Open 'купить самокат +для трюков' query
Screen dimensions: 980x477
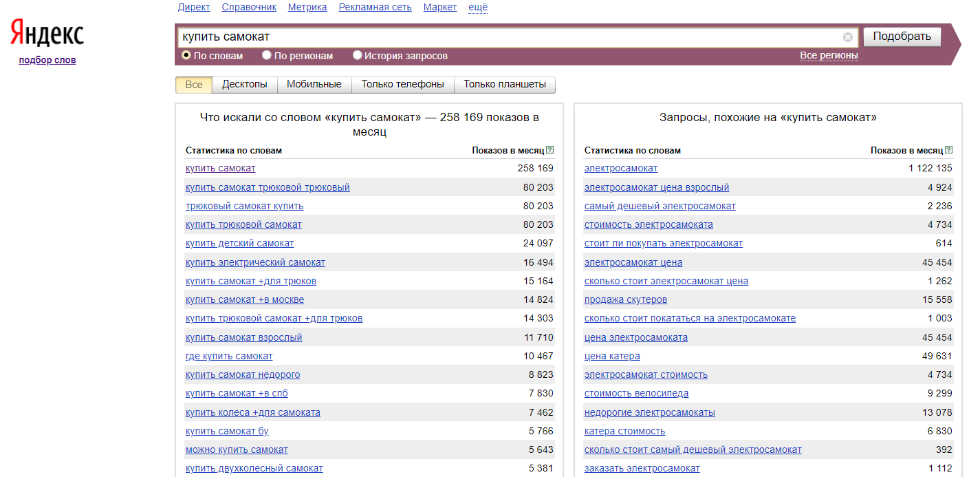pyautogui.click(x=251, y=281)
